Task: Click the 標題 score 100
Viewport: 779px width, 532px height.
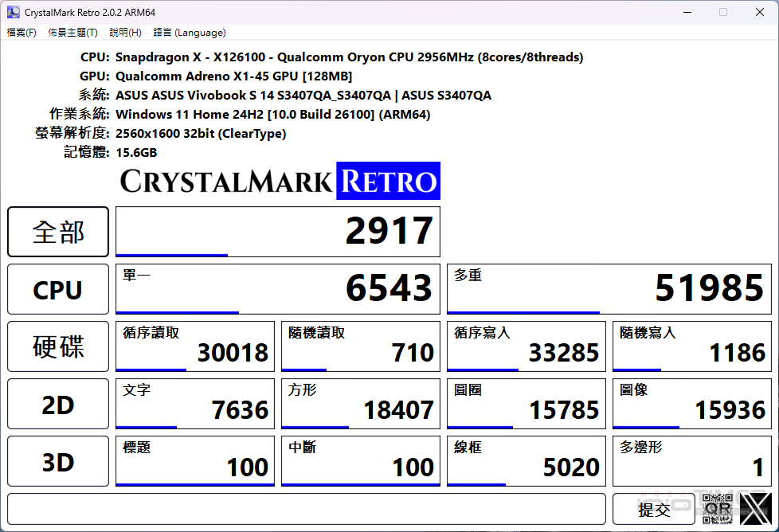Action: tap(194, 461)
